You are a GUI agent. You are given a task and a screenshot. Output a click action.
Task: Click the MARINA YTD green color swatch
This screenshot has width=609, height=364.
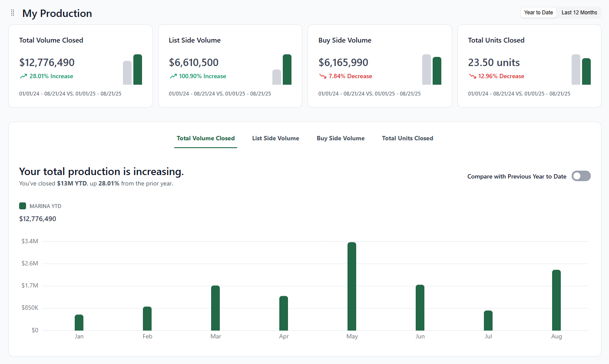point(23,206)
